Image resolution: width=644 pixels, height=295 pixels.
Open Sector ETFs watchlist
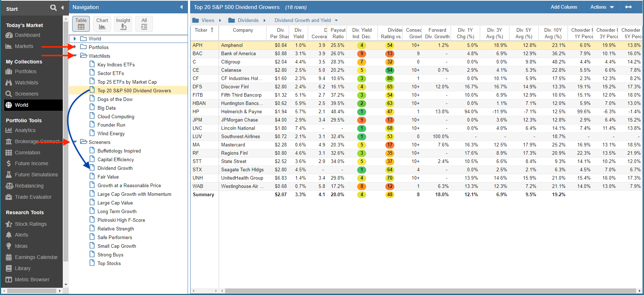[110, 73]
